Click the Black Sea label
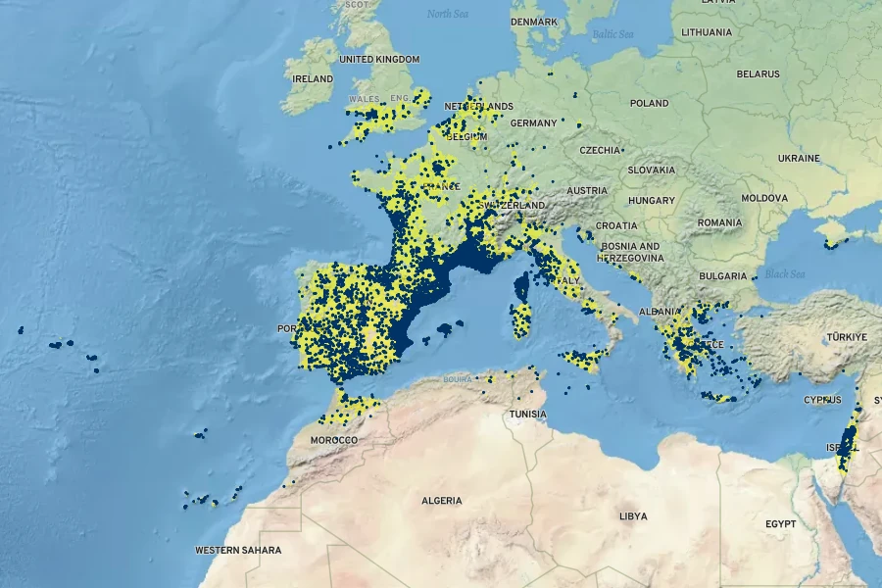 coord(784,274)
